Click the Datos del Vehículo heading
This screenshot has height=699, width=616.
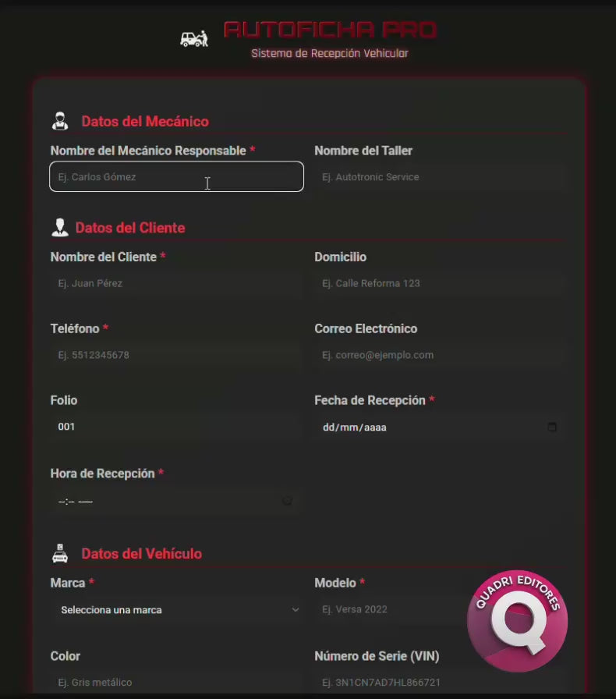point(141,554)
